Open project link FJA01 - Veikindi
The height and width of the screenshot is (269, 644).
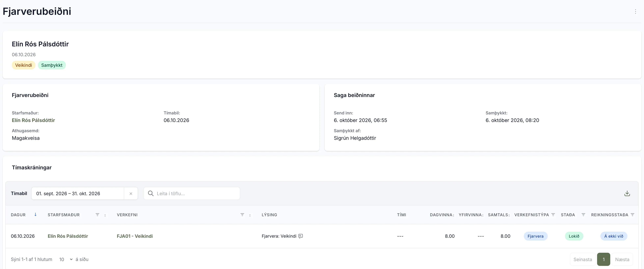(135, 236)
